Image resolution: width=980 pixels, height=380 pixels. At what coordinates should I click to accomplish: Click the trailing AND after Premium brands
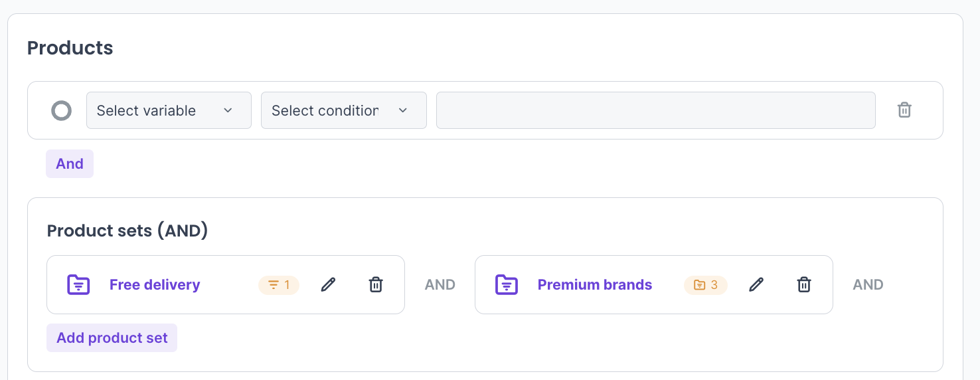868,285
